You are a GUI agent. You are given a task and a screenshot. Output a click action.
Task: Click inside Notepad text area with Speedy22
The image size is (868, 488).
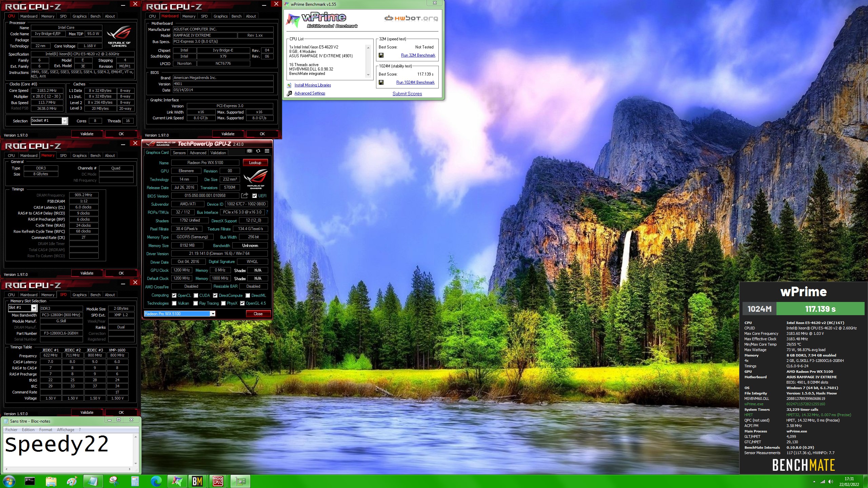[68, 450]
